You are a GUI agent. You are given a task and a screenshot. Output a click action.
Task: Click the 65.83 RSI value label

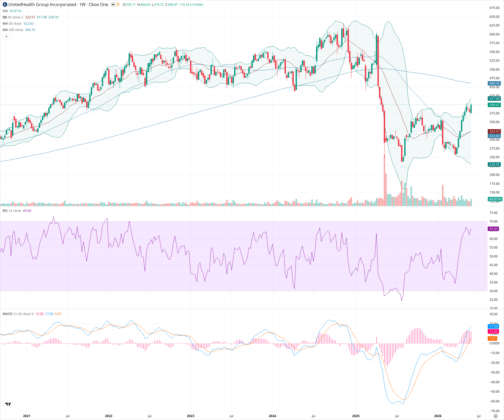click(x=493, y=229)
